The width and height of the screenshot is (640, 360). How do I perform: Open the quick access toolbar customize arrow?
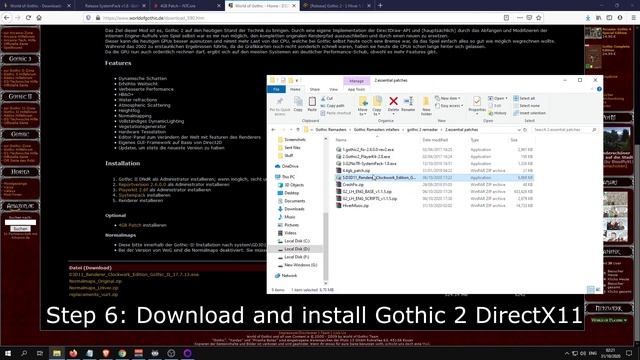click(x=297, y=80)
